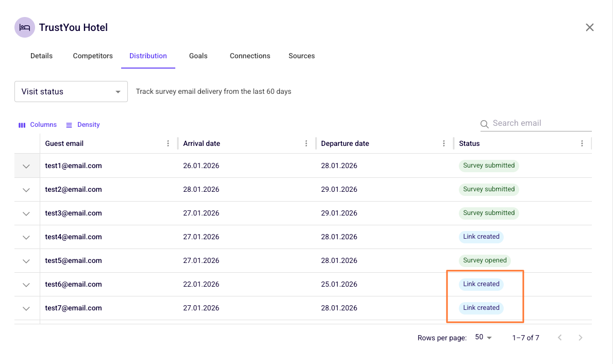Screen dimensions: 613x364
Task: Change rows per page value 50
Action: (x=483, y=337)
